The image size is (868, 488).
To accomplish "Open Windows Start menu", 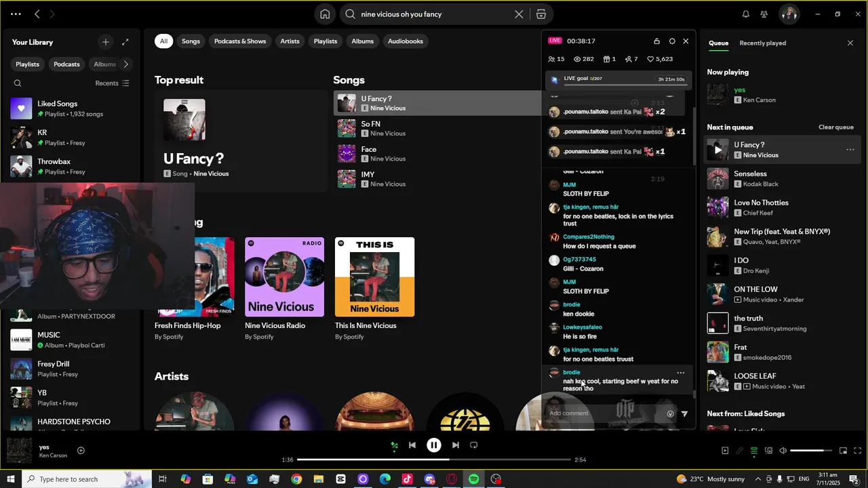I will click(11, 479).
